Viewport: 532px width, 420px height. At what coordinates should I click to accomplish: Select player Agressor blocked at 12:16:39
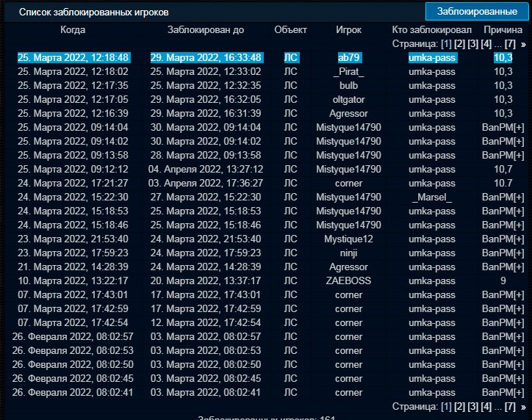click(348, 113)
